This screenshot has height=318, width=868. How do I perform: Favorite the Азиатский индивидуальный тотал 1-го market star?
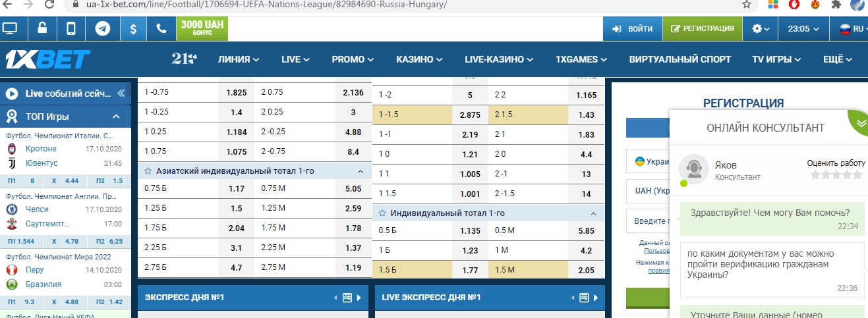coord(149,171)
